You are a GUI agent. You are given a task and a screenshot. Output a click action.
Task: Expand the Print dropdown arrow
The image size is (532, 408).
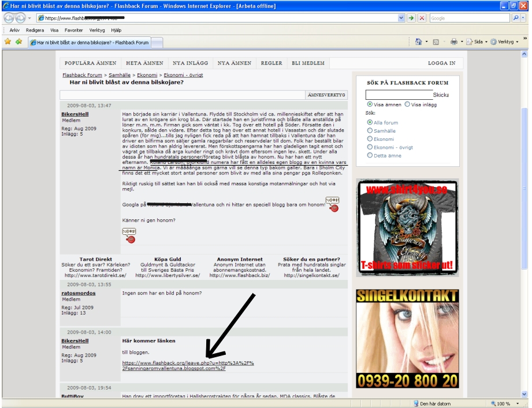click(x=462, y=42)
